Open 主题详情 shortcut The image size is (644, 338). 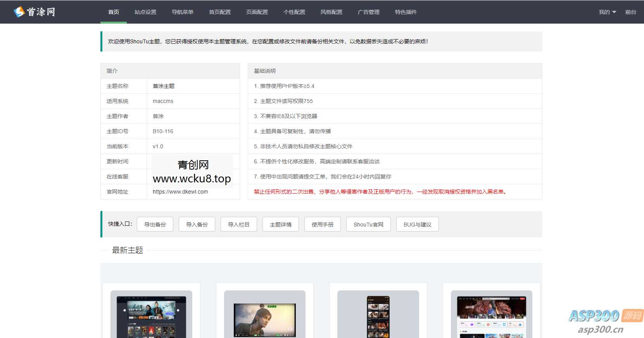[x=281, y=224]
